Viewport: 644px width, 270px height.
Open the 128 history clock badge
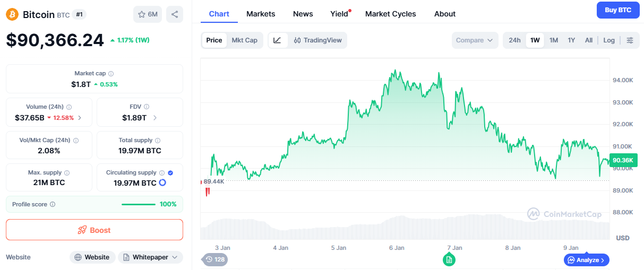click(214, 259)
